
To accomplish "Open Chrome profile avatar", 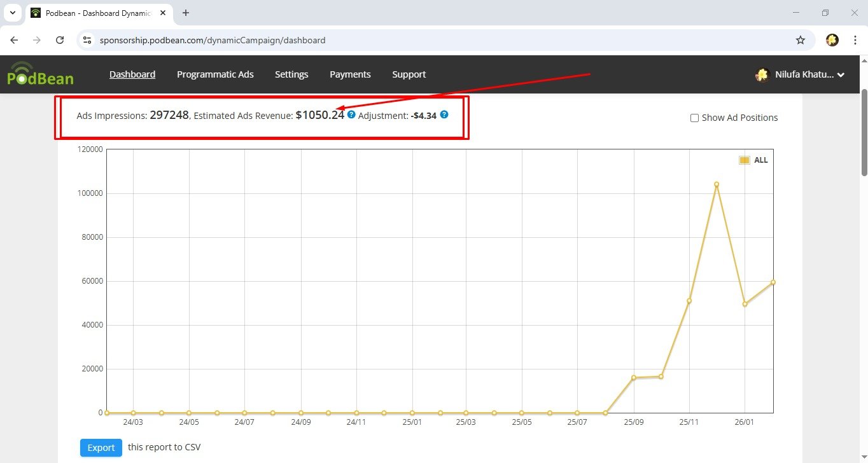I will tap(832, 40).
